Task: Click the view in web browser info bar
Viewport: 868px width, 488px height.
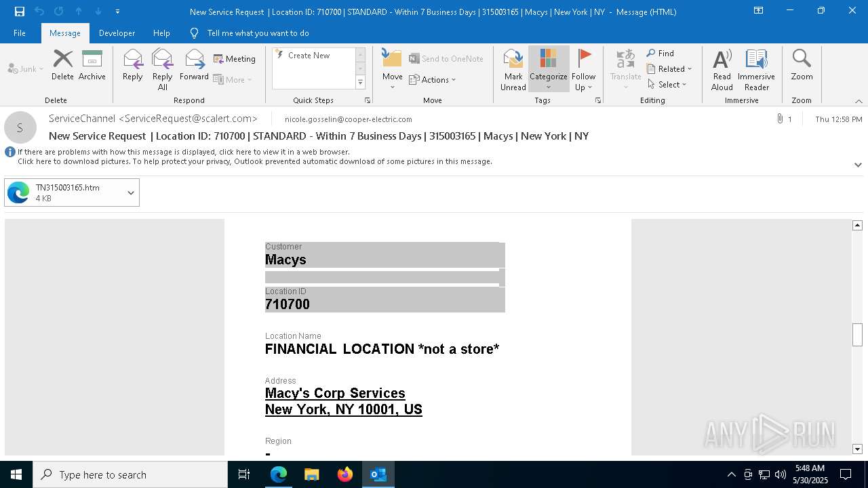Action: [184, 152]
